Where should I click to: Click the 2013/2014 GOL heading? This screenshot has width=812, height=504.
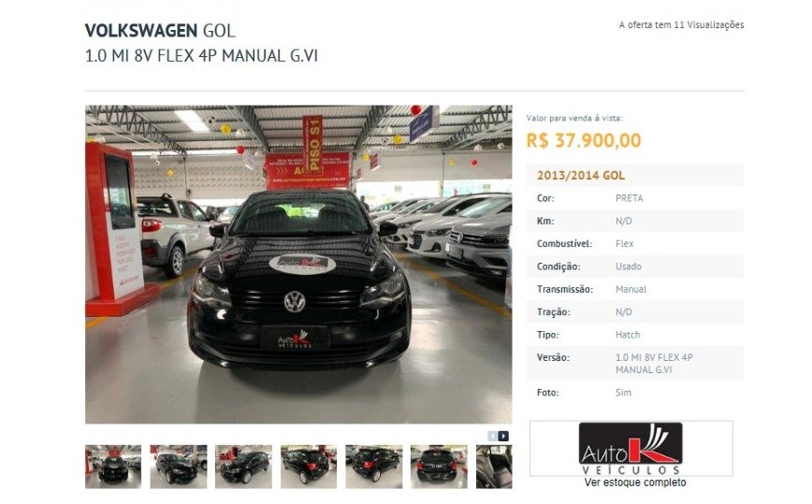click(581, 176)
